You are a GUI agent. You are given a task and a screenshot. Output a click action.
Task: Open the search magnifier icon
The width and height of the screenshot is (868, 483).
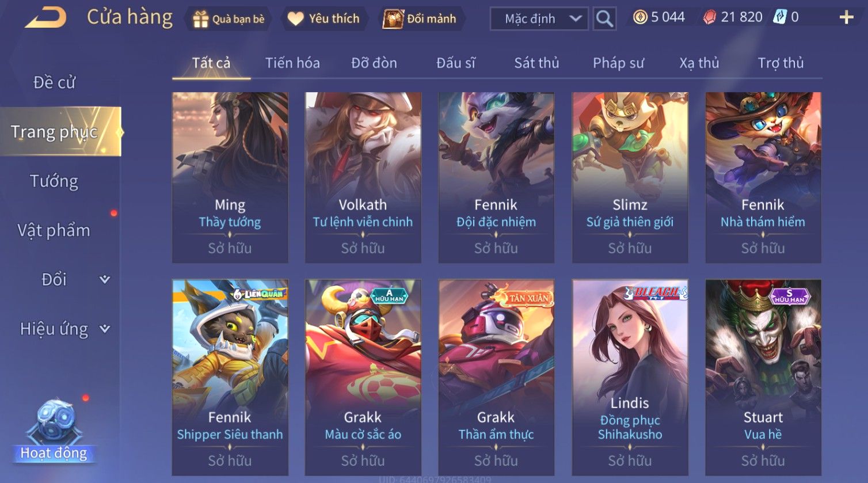(604, 19)
